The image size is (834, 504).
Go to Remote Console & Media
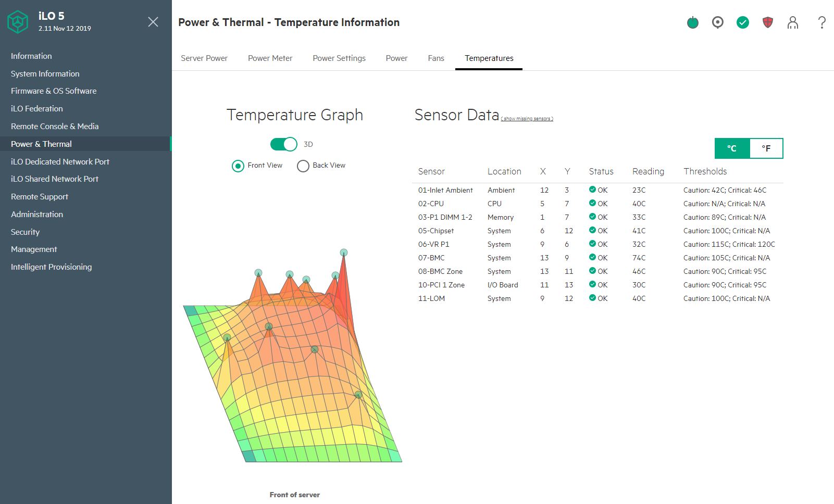(x=55, y=127)
